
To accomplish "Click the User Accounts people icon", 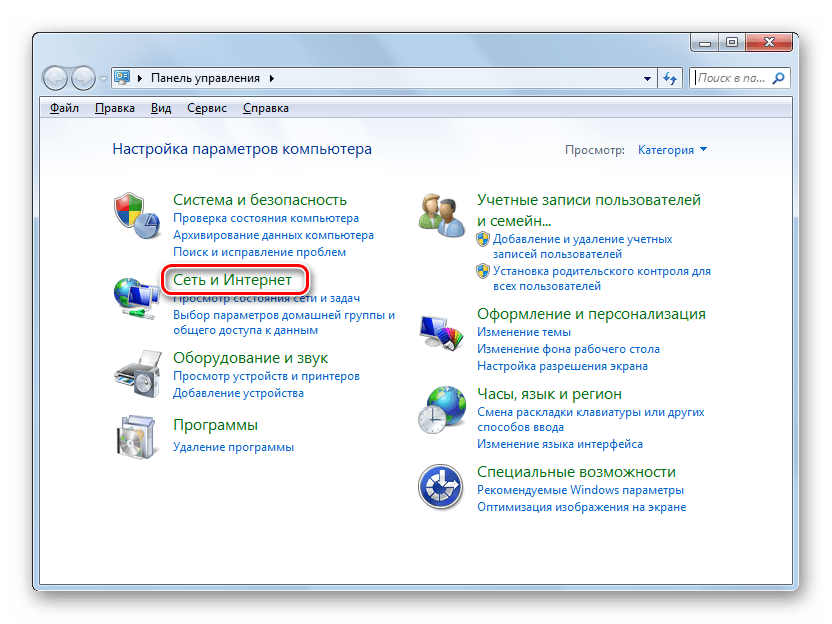I will pos(440,214).
